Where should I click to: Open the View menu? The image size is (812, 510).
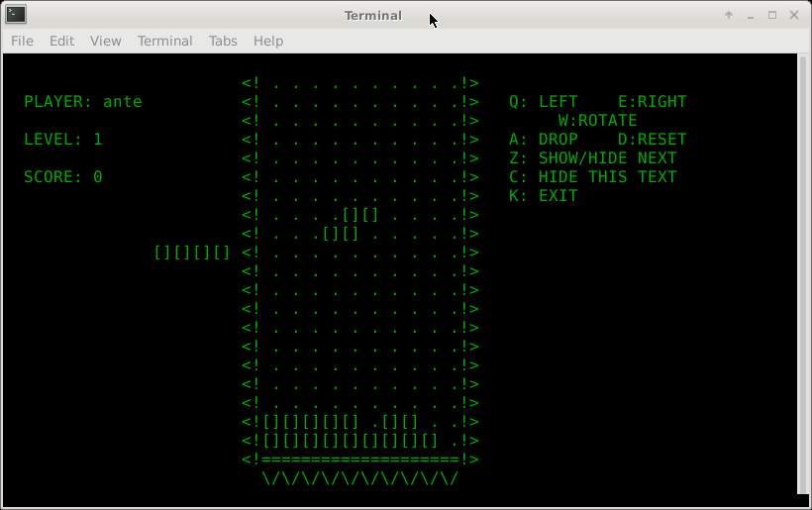click(106, 41)
